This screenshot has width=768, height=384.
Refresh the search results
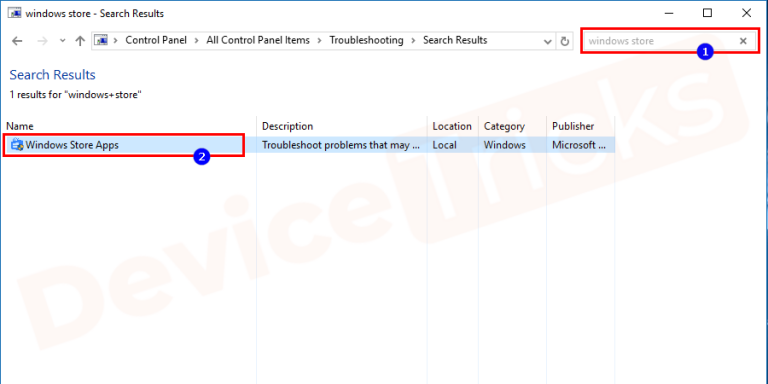pyautogui.click(x=564, y=41)
